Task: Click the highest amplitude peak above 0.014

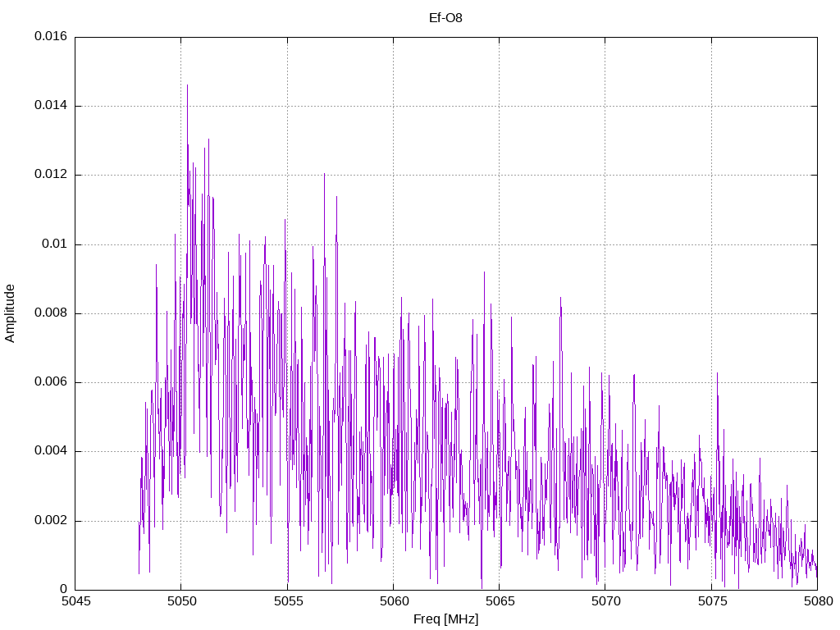Action: coord(187,85)
